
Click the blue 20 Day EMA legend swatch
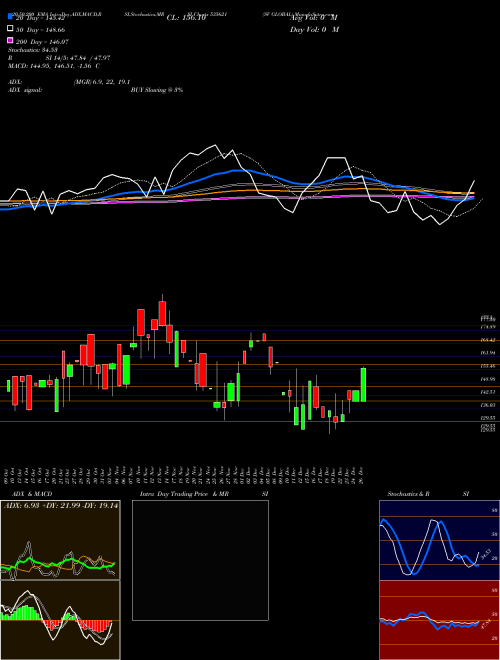tap(11, 17)
